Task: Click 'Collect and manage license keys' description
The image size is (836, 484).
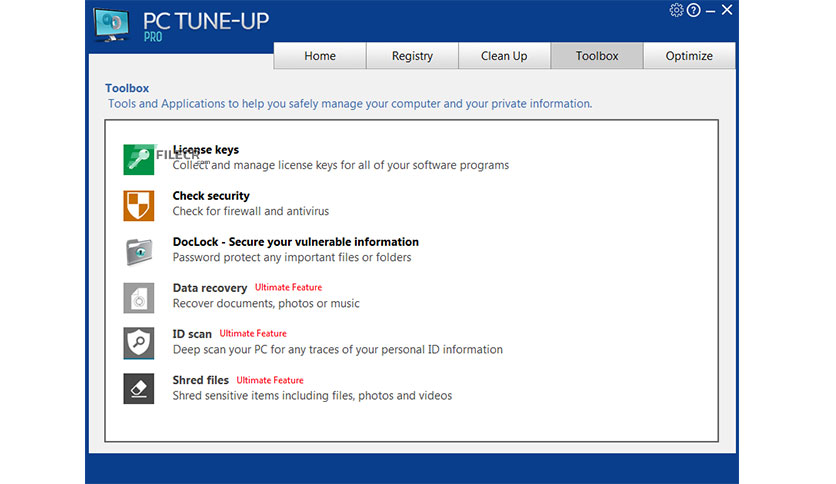Action: pos(341,165)
